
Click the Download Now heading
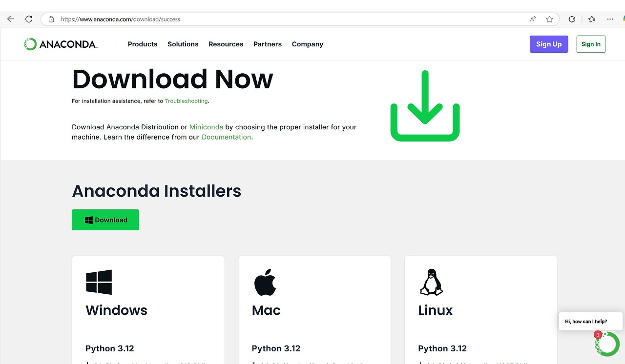pos(173,79)
